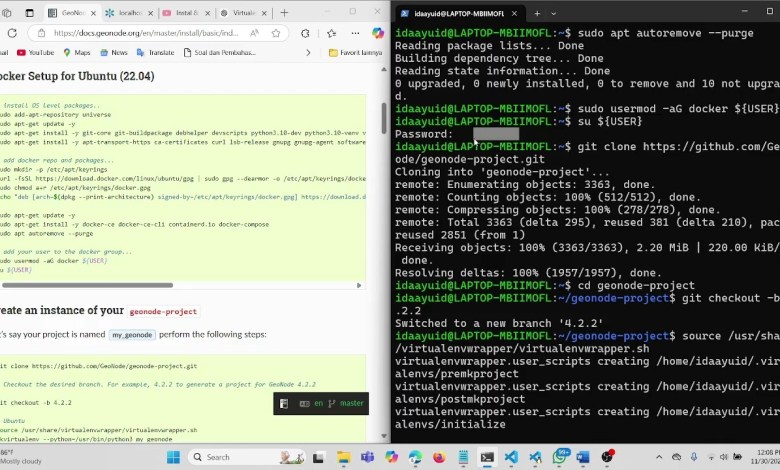Image resolution: width=780 pixels, height=470 pixels.
Task: Click the weather widget Mostly cloudy
Action: pos(21,457)
